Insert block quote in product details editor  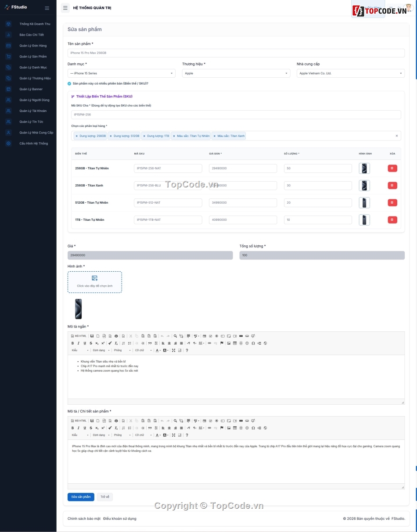[150, 428]
